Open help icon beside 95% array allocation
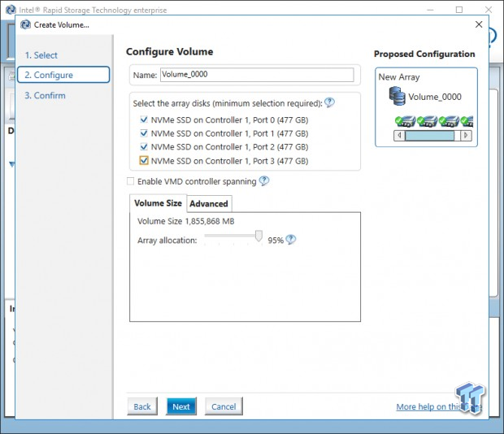 click(x=291, y=239)
